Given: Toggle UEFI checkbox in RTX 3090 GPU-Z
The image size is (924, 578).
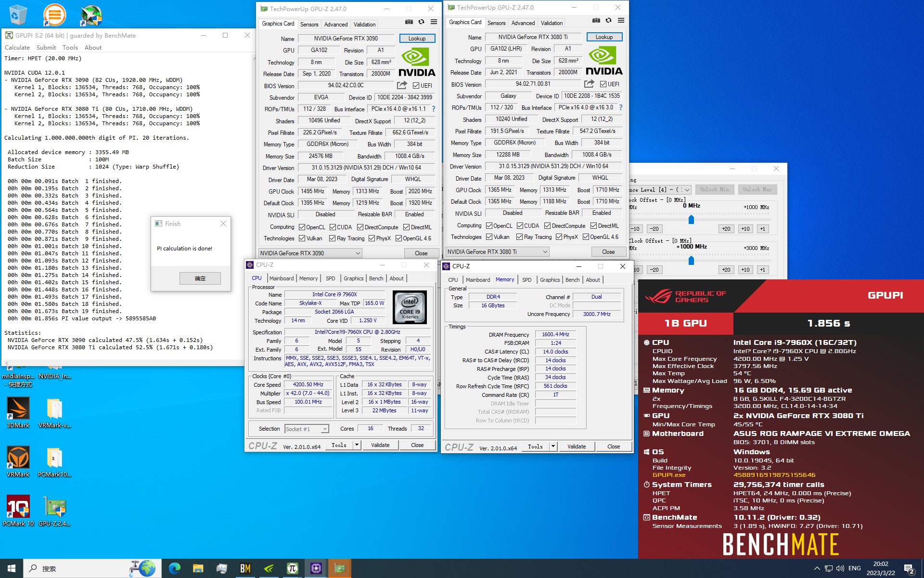Looking at the screenshot, I should coord(416,86).
